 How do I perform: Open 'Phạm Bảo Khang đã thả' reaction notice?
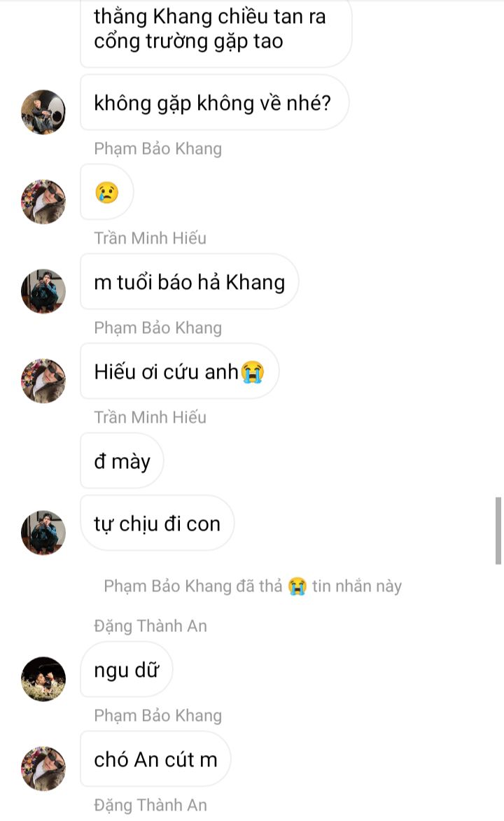[x=253, y=586]
